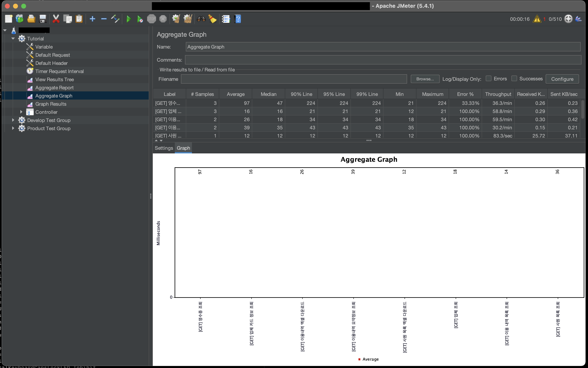Click the Clear All broom icon
The height and width of the screenshot is (368, 588).
point(188,19)
